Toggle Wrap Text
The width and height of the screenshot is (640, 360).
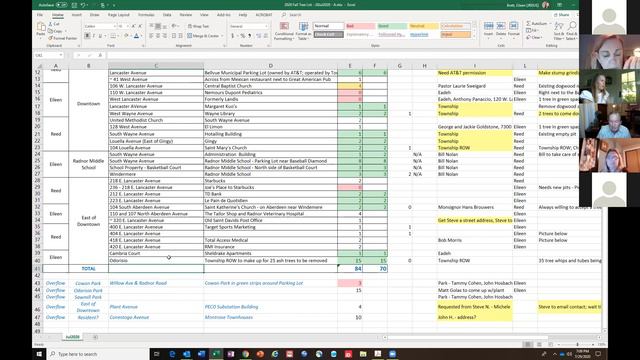[x=198, y=26]
